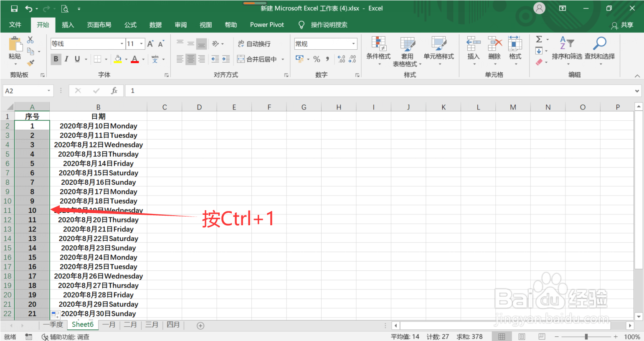Image resolution: width=644 pixels, height=341 pixels.
Task: Open Conditional Formatting menu
Action: pyautogui.click(x=378, y=51)
